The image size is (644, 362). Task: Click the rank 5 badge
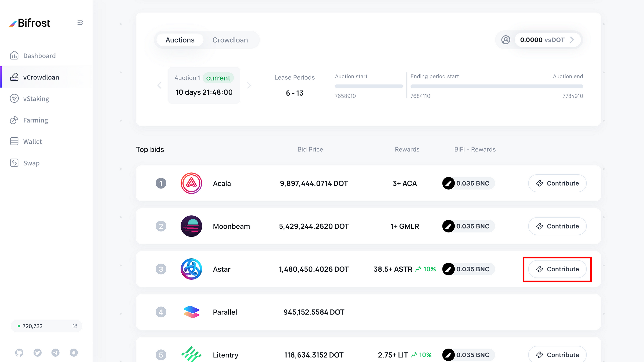coord(161,355)
